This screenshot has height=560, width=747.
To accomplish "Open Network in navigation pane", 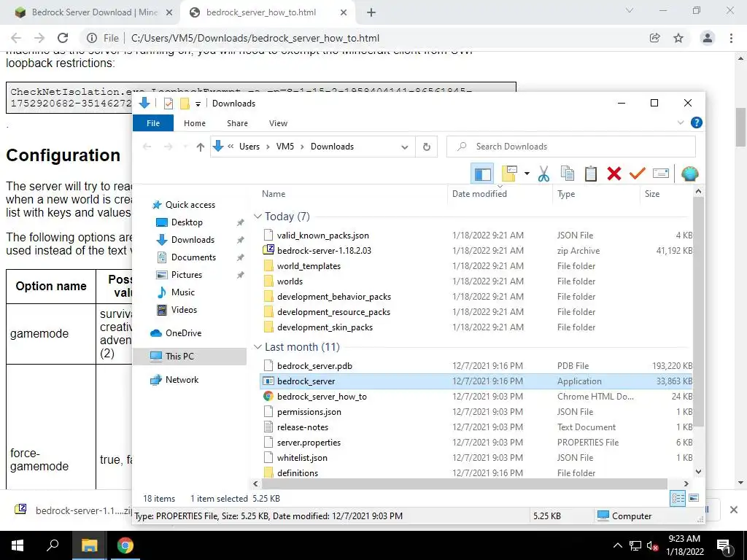I will tap(182, 380).
